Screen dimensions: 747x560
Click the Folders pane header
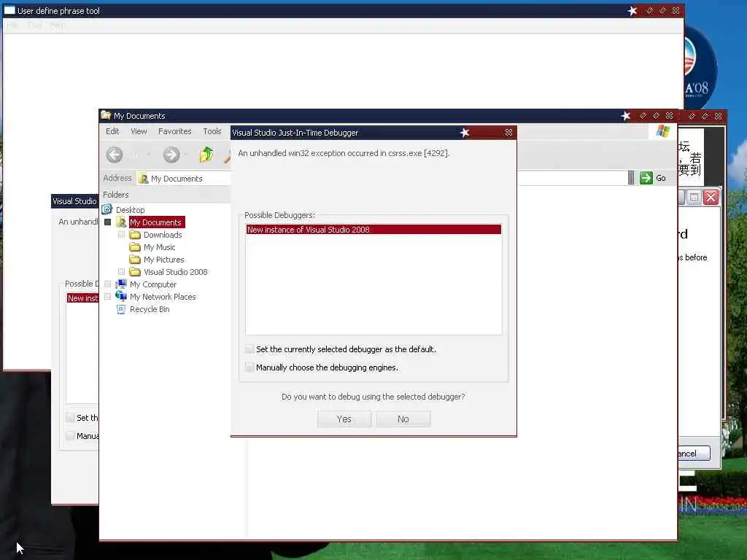click(164, 195)
